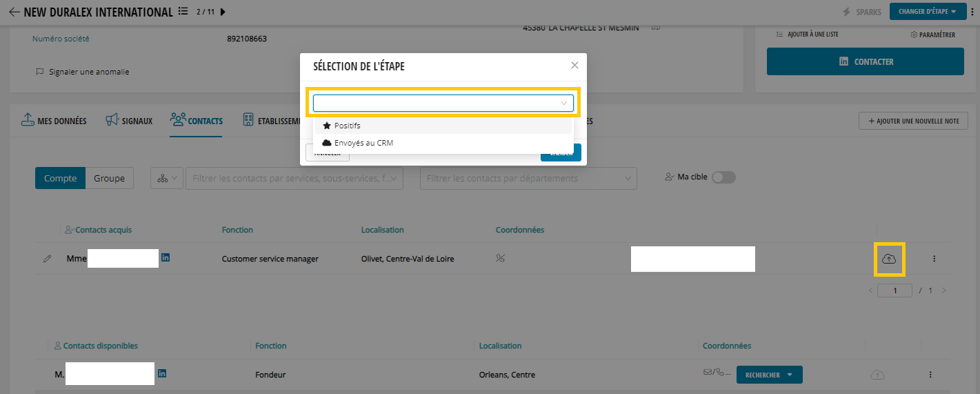Click Ajouter à une liste
The height and width of the screenshot is (394, 980).
(x=807, y=35)
